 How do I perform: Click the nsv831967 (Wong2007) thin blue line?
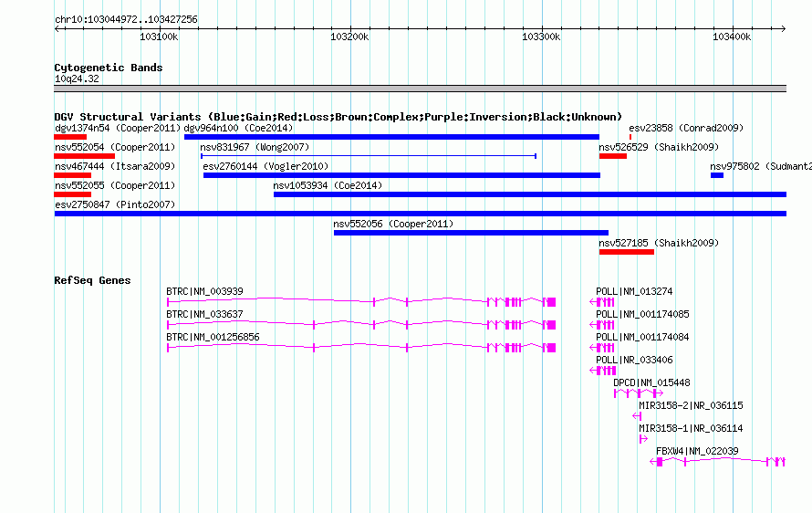click(369, 156)
